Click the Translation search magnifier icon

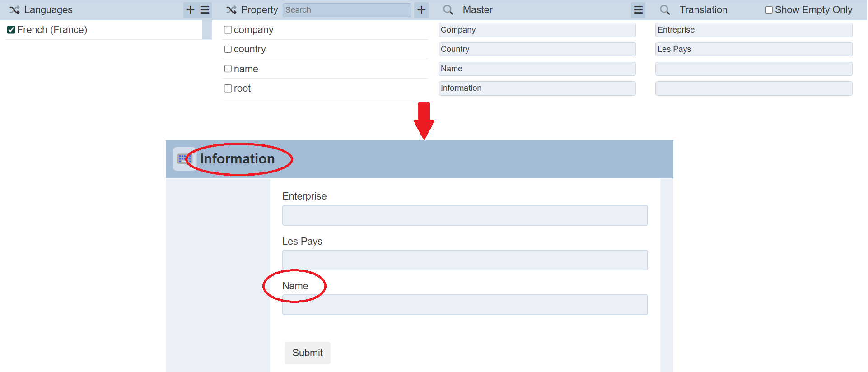point(665,10)
